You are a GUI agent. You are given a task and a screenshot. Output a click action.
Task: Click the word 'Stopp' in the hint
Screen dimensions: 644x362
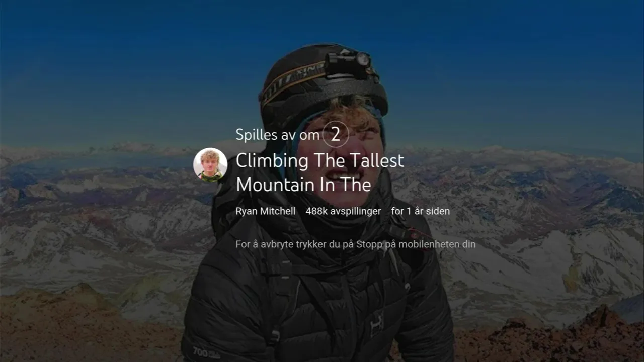point(369,244)
